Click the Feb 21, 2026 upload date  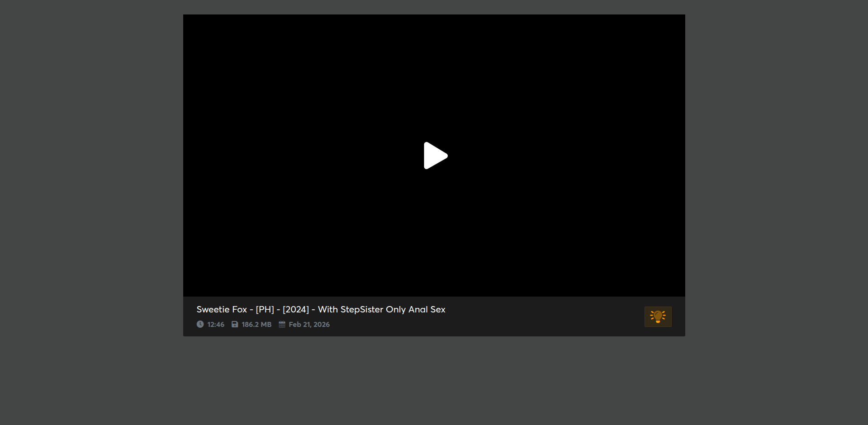tap(309, 324)
